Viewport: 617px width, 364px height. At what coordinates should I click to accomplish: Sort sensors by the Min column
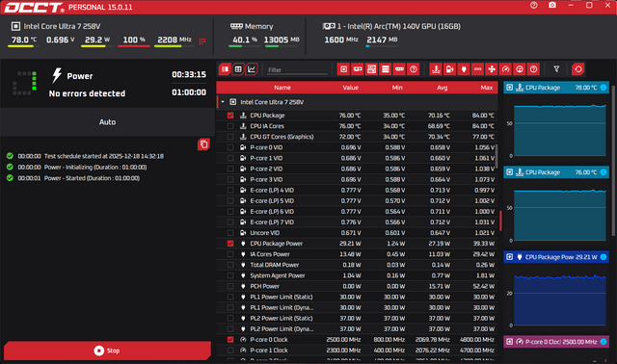coord(397,88)
